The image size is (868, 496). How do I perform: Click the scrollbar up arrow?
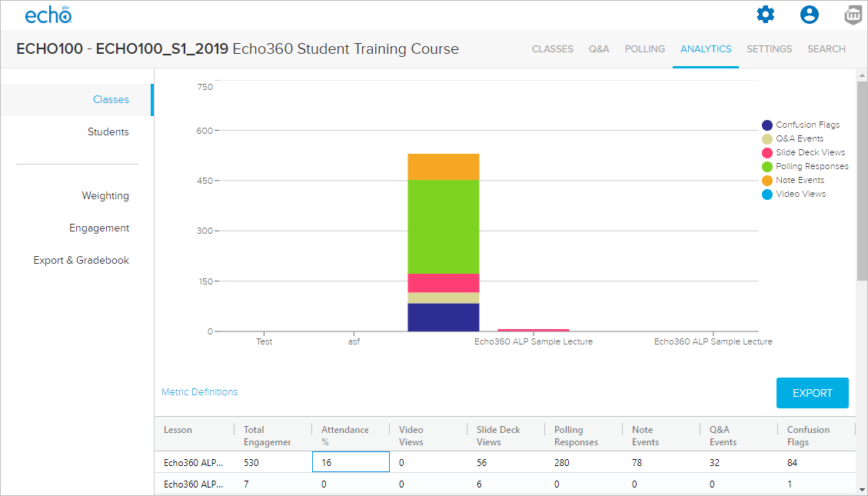pos(862,75)
